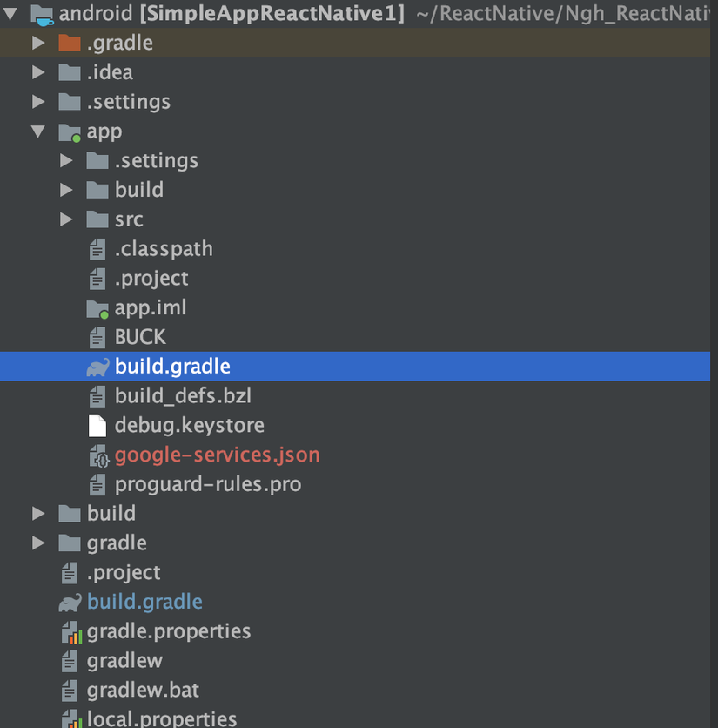Select the build_defs.bzl file
The image size is (718, 728).
coord(183,396)
